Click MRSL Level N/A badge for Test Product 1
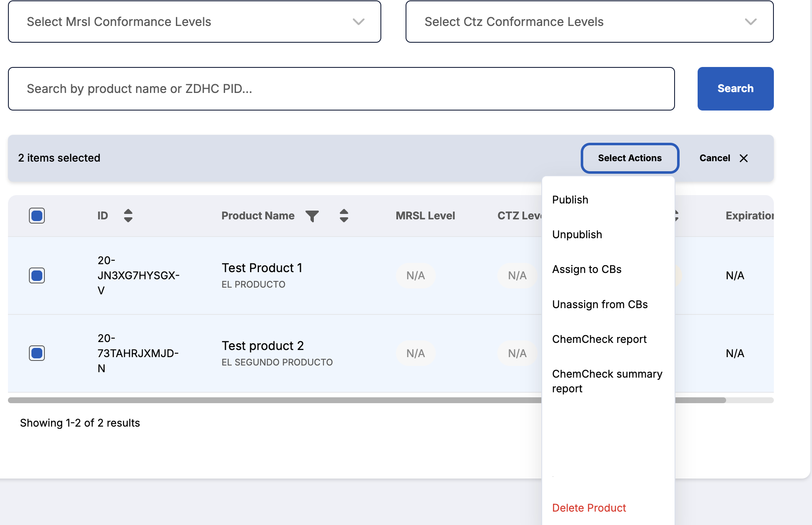 click(x=416, y=275)
